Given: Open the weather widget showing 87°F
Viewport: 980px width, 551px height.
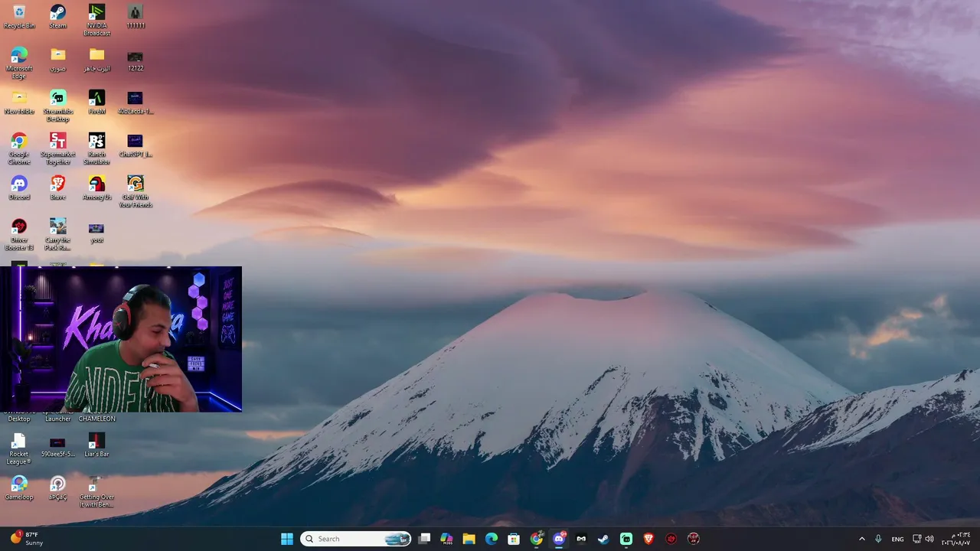Looking at the screenshot, I should pos(26,539).
